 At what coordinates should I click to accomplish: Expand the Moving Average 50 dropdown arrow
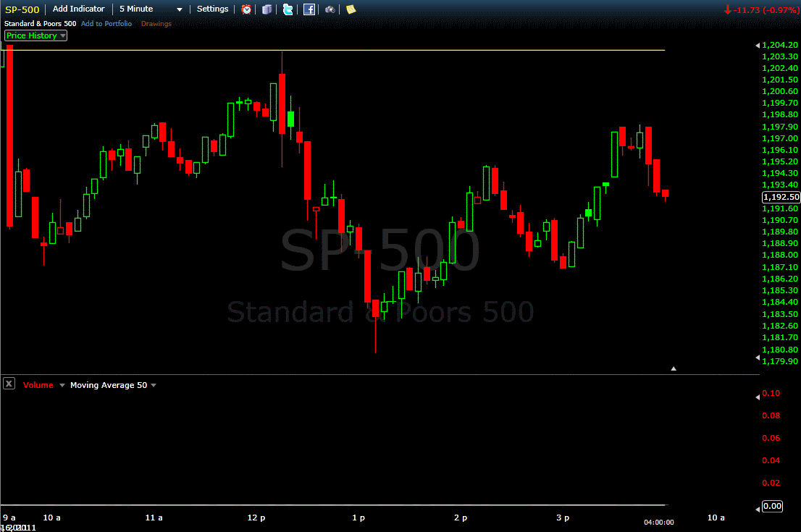point(154,385)
